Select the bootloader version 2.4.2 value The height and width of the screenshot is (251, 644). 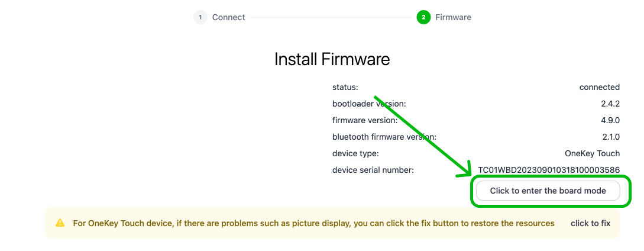[610, 104]
